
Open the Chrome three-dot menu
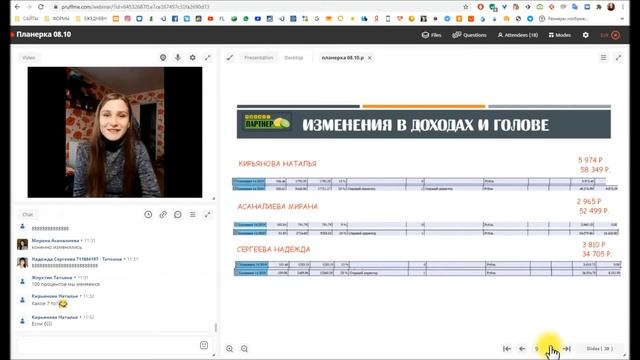(x=623, y=7)
